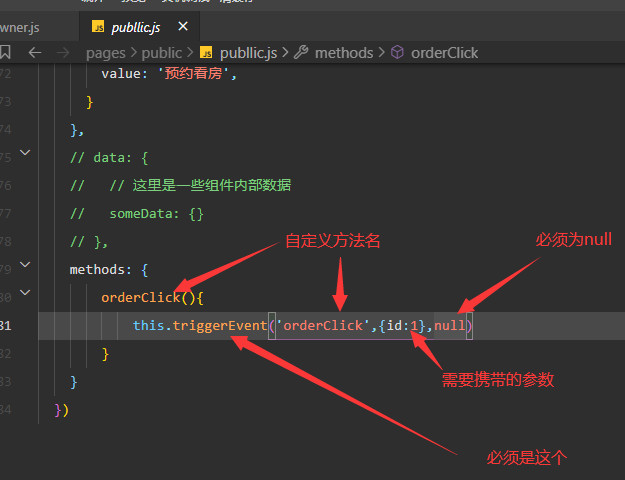Image resolution: width=625 pixels, height=480 pixels.
Task: Select the publlic.js tab title
Action: (x=140, y=25)
